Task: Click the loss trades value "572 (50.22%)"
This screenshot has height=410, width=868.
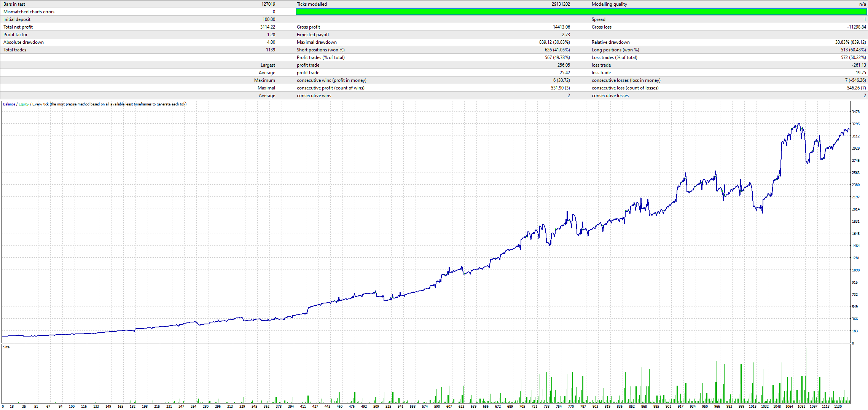Action: tap(853, 57)
